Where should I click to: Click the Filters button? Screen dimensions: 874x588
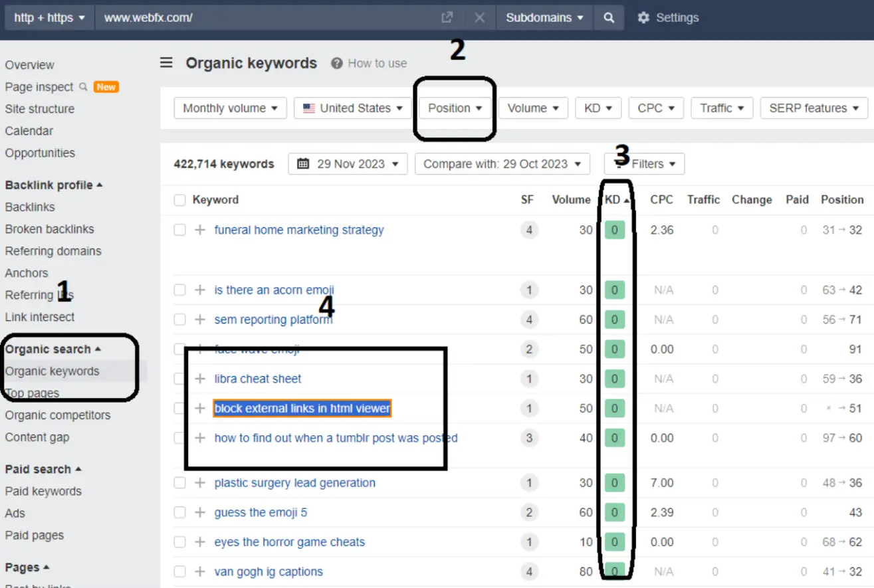pyautogui.click(x=643, y=163)
